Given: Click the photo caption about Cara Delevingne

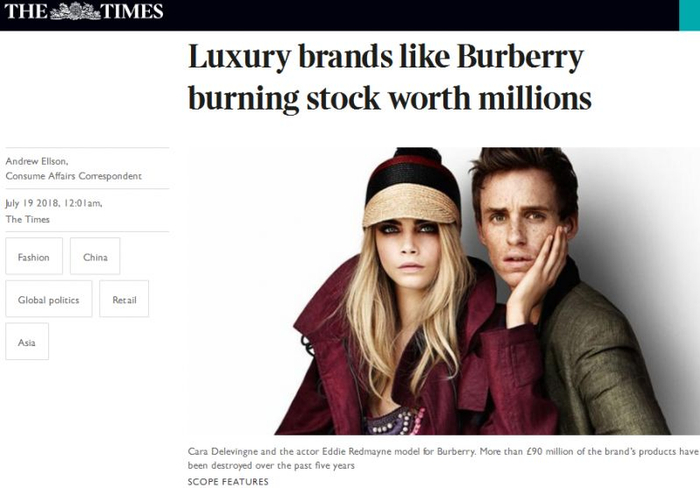Looking at the screenshot, I should (x=443, y=459).
